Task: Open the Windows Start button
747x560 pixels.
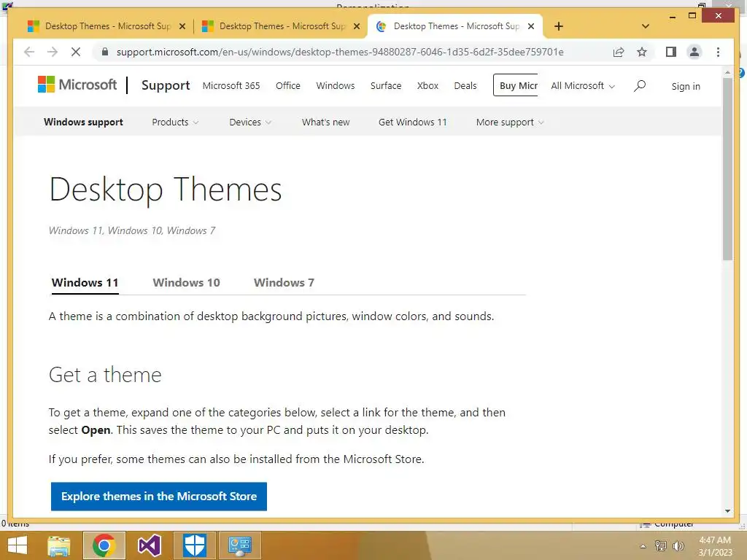Action: click(18, 545)
